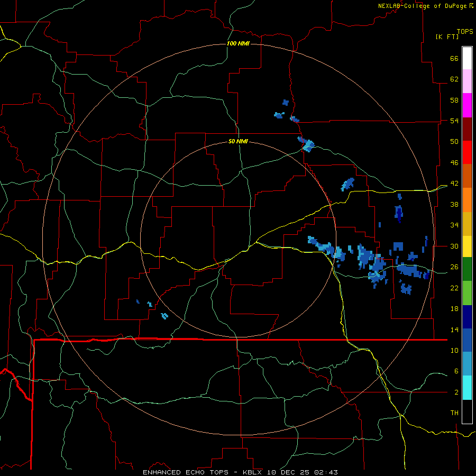Click the '18' legend value
The image size is (476, 476).
click(454, 309)
